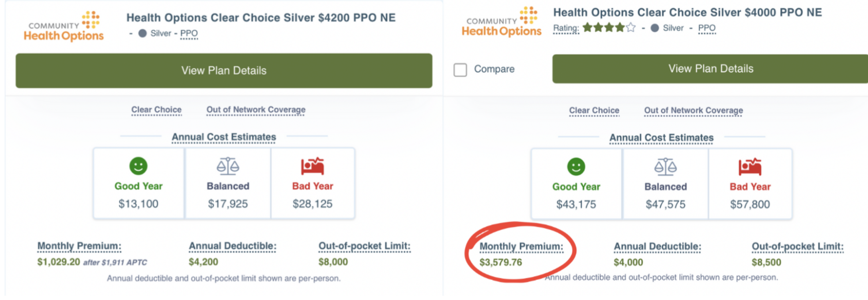Click the Community Health Options logo on right plan
Screen dimensions: 868x300
(502, 22)
